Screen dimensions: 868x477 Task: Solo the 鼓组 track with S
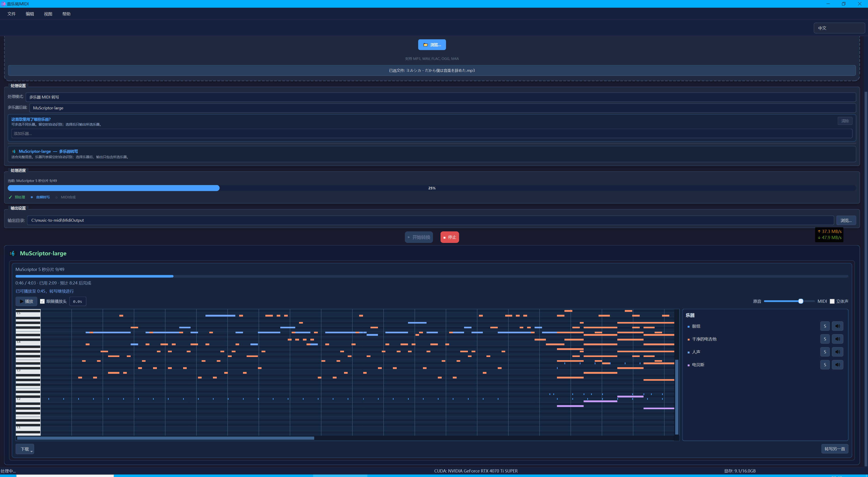point(825,326)
